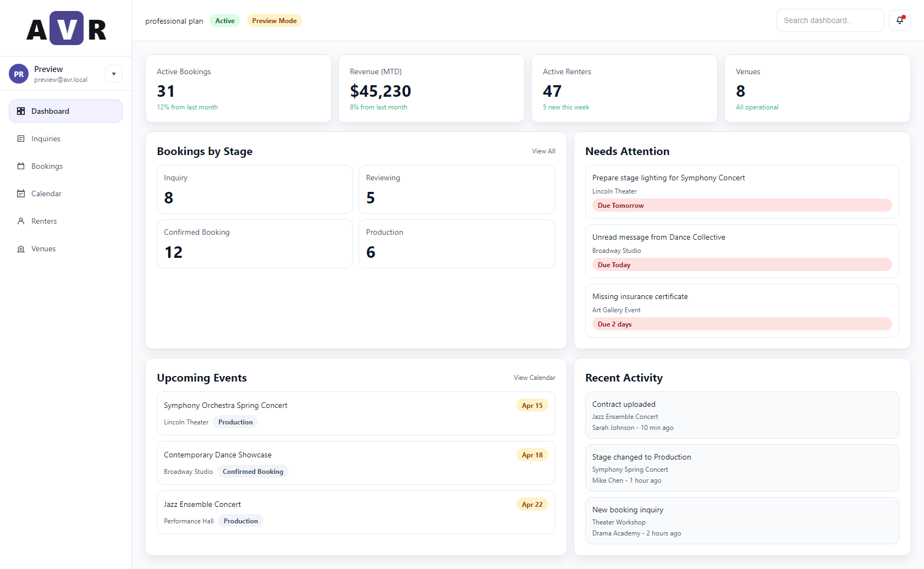
Task: Click the Contract uploaded activity item
Action: (741, 415)
